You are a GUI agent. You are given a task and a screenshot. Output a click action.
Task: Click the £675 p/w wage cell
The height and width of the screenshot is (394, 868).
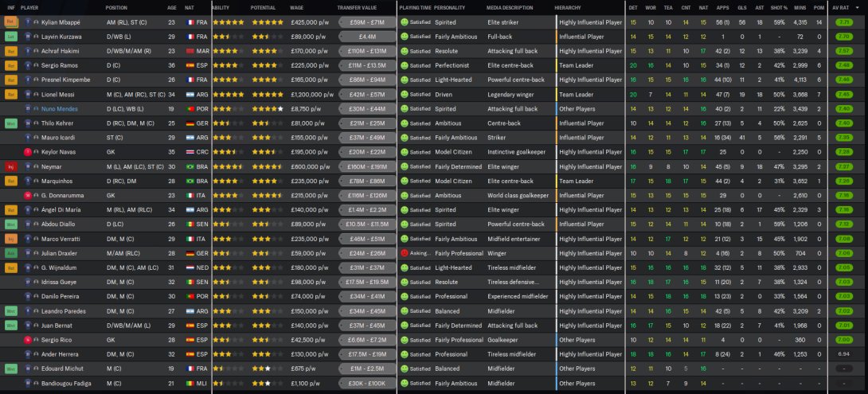point(303,369)
